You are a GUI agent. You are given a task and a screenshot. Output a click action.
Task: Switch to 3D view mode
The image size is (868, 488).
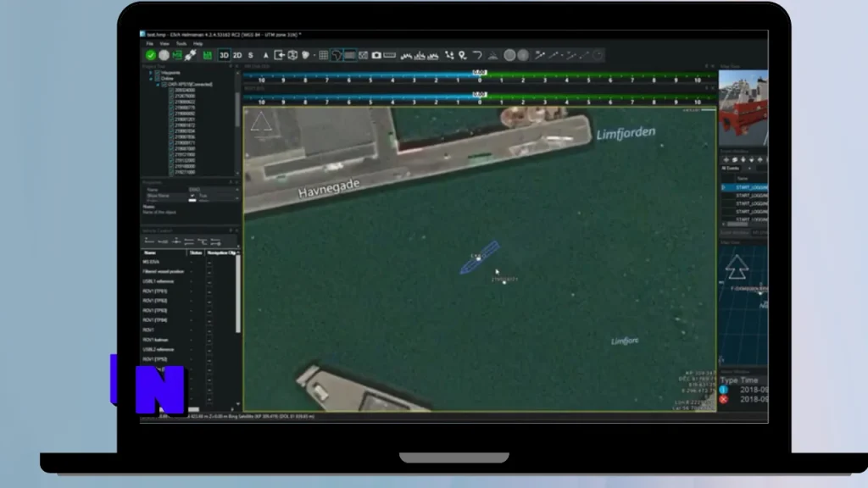[224, 55]
